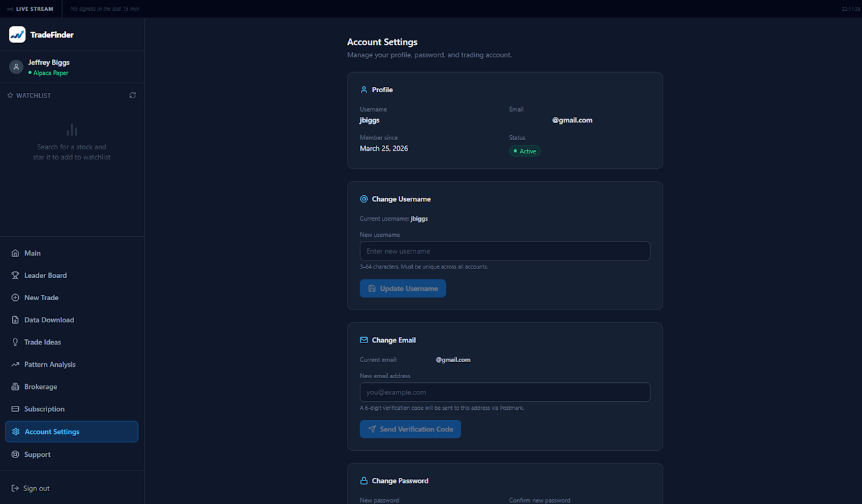
Task: Open Pattern Analysis
Action: click(x=72, y=364)
